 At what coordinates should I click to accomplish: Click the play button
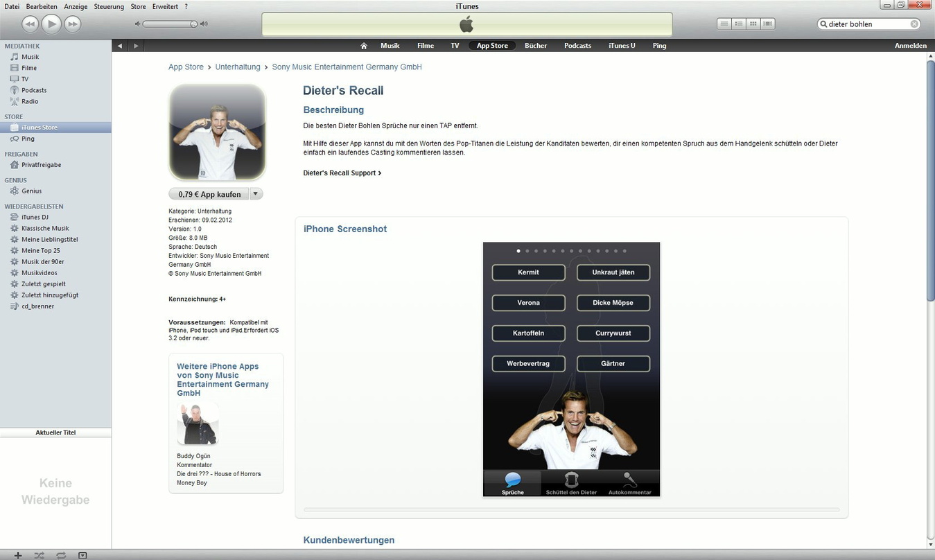click(51, 24)
